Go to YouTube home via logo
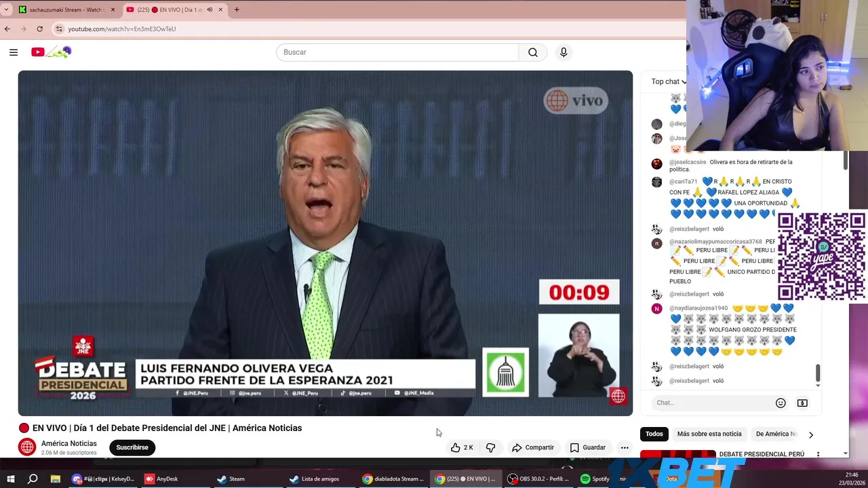 pyautogui.click(x=51, y=52)
